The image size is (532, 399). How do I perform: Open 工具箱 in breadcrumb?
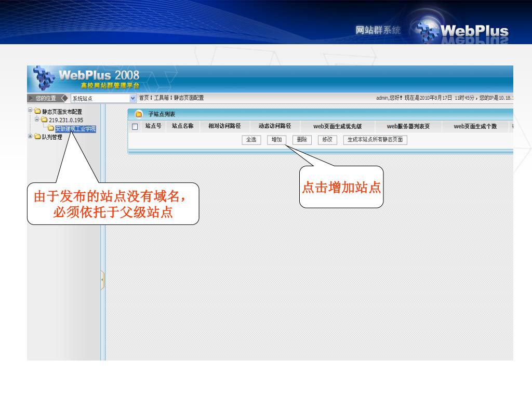click(x=161, y=98)
